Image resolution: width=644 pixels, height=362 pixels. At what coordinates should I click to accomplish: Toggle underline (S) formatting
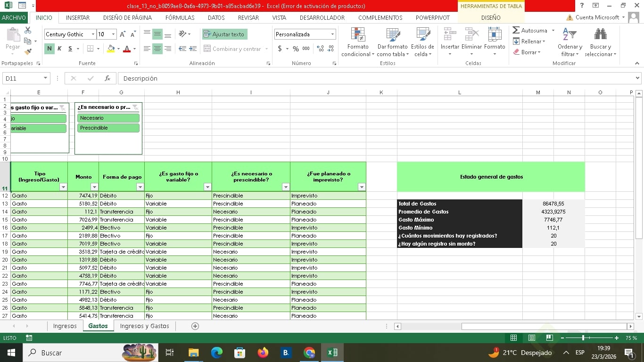click(x=70, y=49)
